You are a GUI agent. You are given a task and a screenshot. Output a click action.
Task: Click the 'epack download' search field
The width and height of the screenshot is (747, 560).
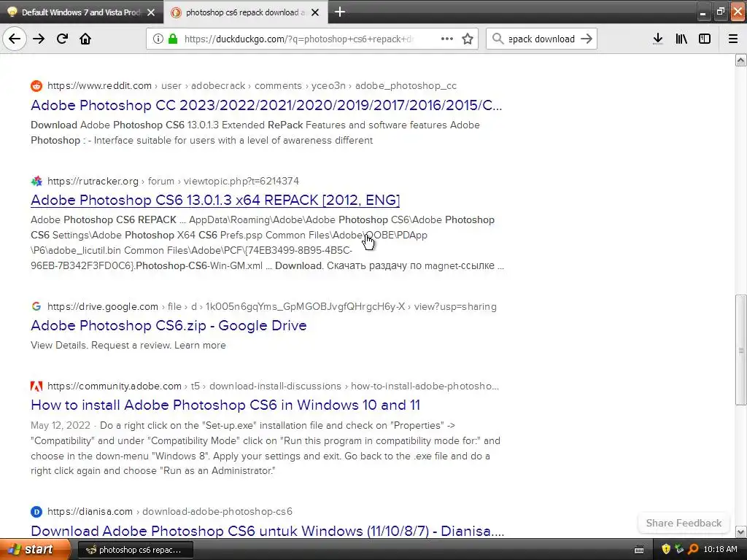[541, 39]
